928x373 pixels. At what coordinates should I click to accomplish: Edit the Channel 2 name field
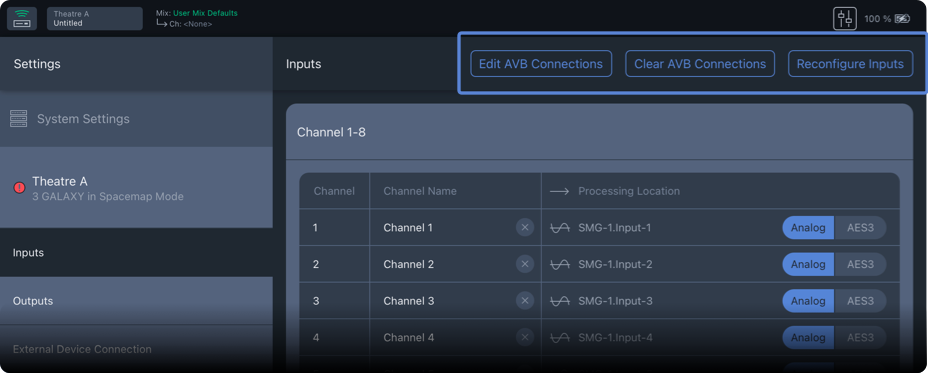pyautogui.click(x=455, y=264)
